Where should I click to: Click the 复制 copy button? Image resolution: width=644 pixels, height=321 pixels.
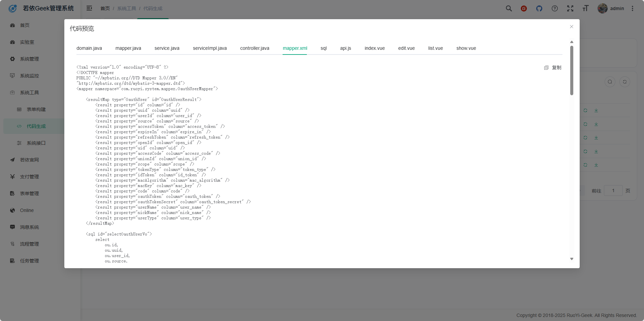pos(556,68)
